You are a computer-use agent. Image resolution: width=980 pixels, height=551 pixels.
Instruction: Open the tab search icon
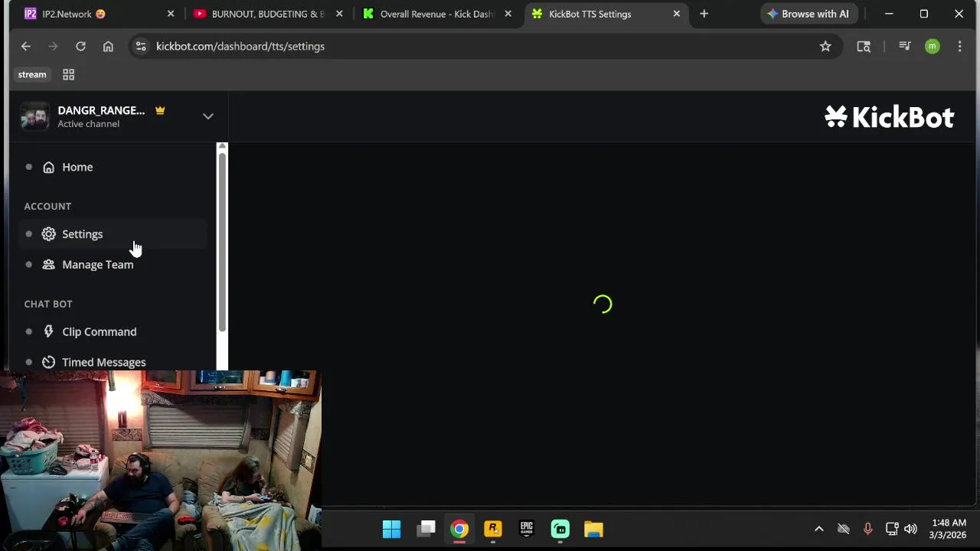(864, 47)
